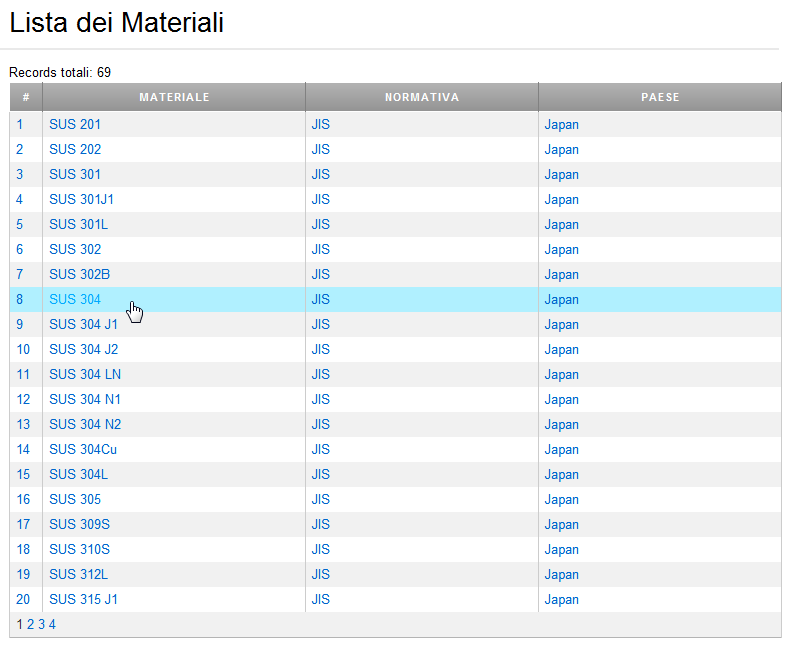The height and width of the screenshot is (650, 791).
Task: Open SUS 304L material
Action: click(78, 474)
